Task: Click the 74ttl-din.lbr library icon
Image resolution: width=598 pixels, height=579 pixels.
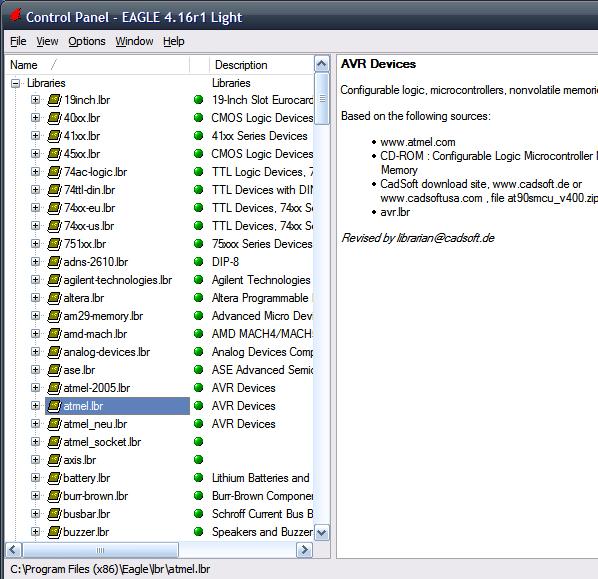Action: click(x=54, y=190)
